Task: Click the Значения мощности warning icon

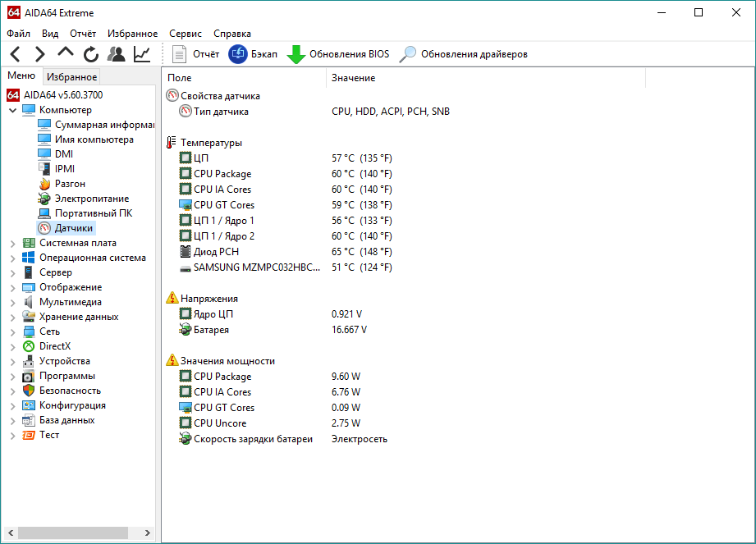Action: point(172,361)
